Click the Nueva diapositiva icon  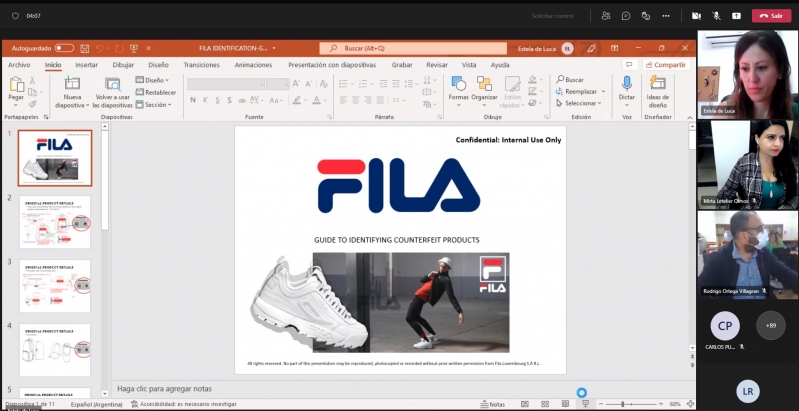coord(72,84)
